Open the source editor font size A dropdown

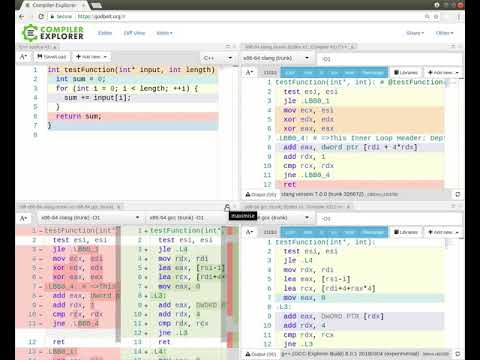pyautogui.click(x=24, y=57)
